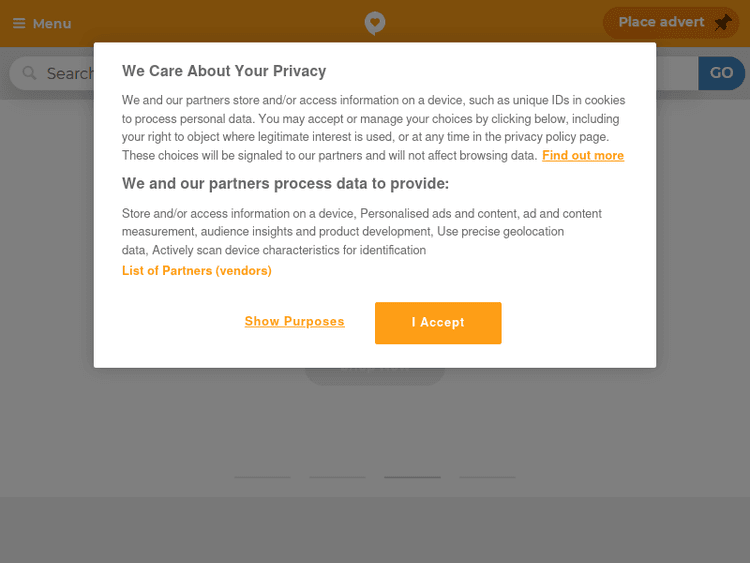Click the privacy description paragraph text

click(x=373, y=128)
